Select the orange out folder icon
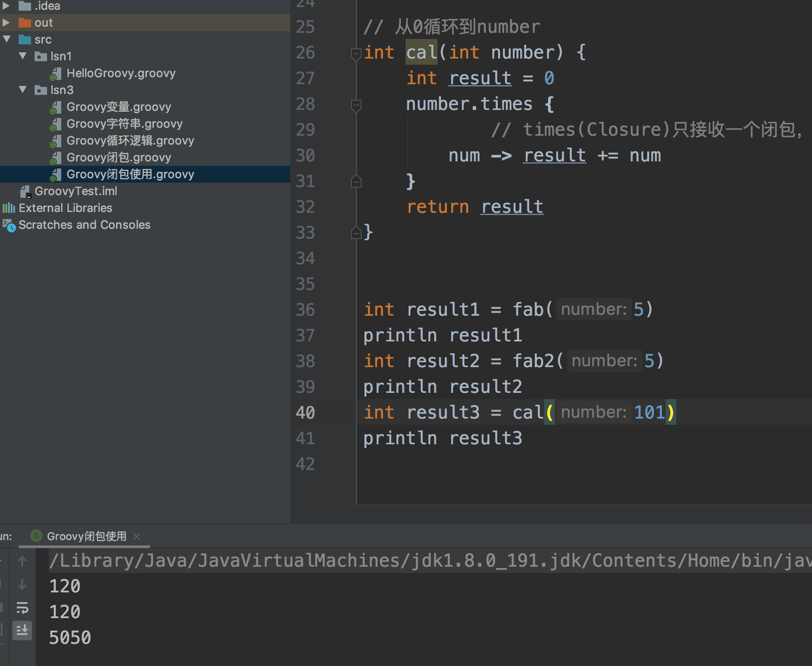This screenshot has height=666, width=812. 25,23
